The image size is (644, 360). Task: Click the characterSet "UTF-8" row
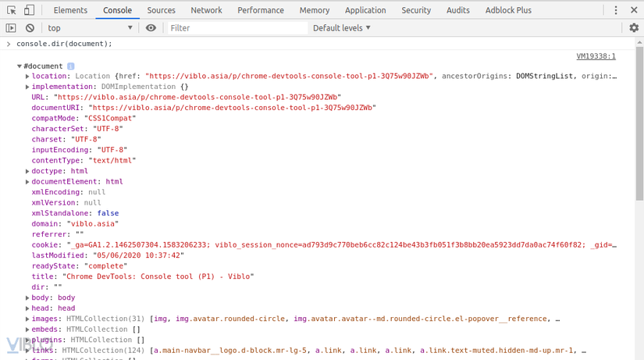[x=77, y=129]
